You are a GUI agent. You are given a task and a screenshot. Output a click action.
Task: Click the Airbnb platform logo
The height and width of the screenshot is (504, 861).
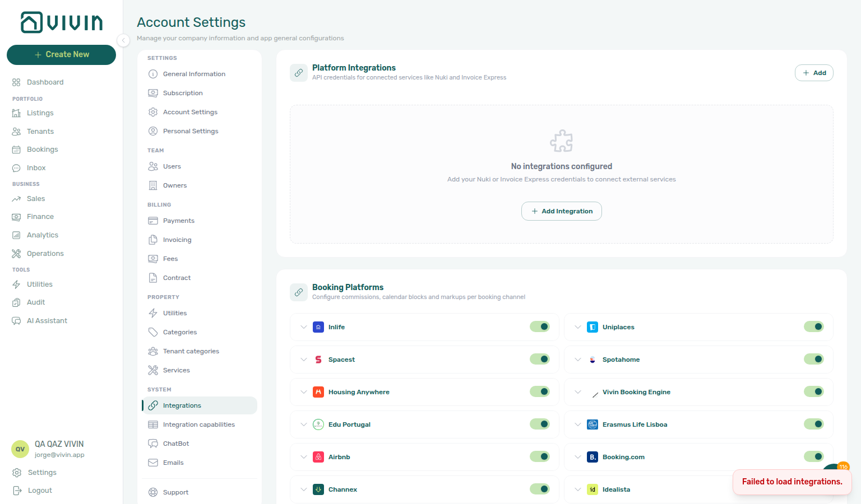pyautogui.click(x=318, y=457)
